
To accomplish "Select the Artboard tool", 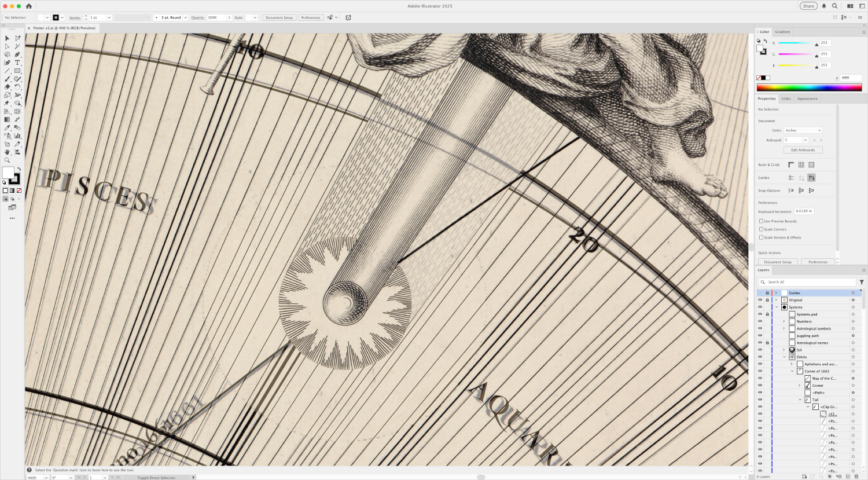I will (x=7, y=144).
